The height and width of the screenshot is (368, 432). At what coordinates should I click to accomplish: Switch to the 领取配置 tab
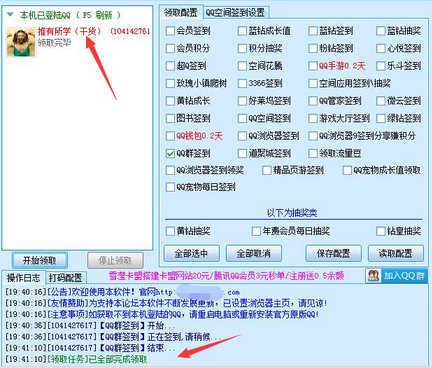(181, 13)
